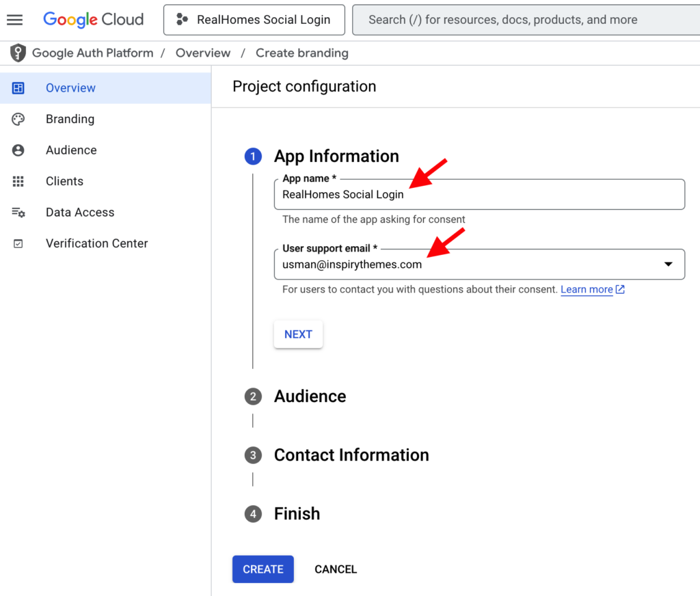The width and height of the screenshot is (700, 596).
Task: Focus the resources search box
Action: click(526, 20)
